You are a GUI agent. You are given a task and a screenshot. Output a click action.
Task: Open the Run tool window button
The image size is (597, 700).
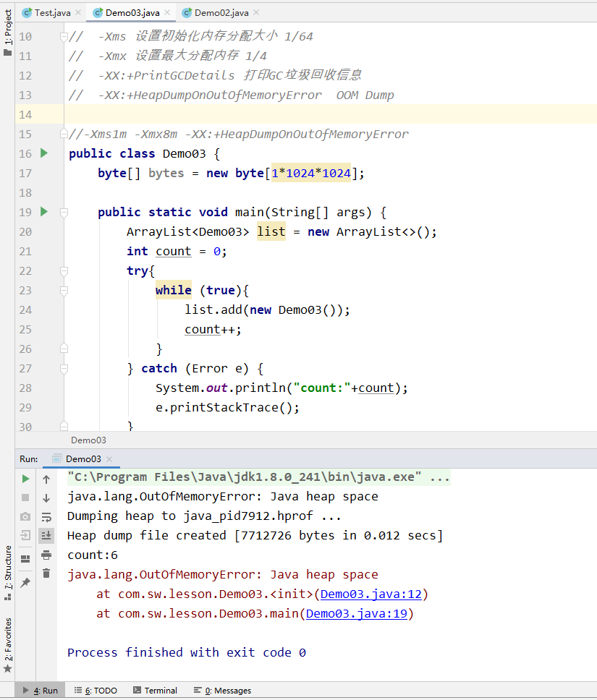pyautogui.click(x=41, y=690)
